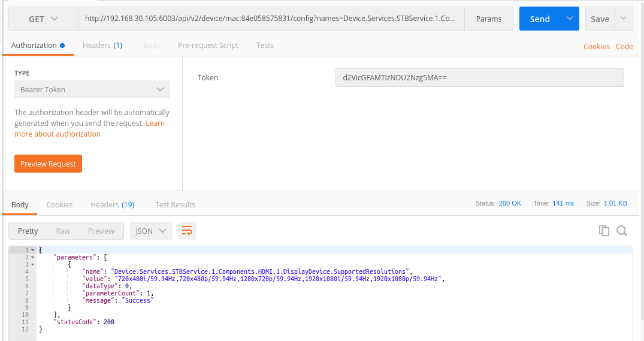
Task: Collapse the root JSON object on line 1
Action: pyautogui.click(x=32, y=250)
